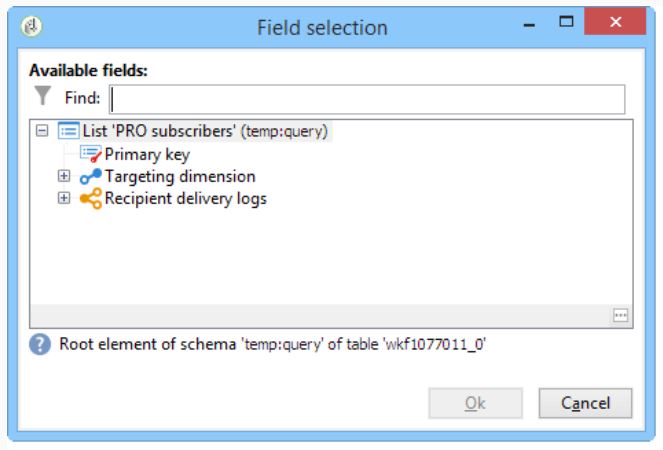Select the Recipient delivery logs item

tap(186, 198)
